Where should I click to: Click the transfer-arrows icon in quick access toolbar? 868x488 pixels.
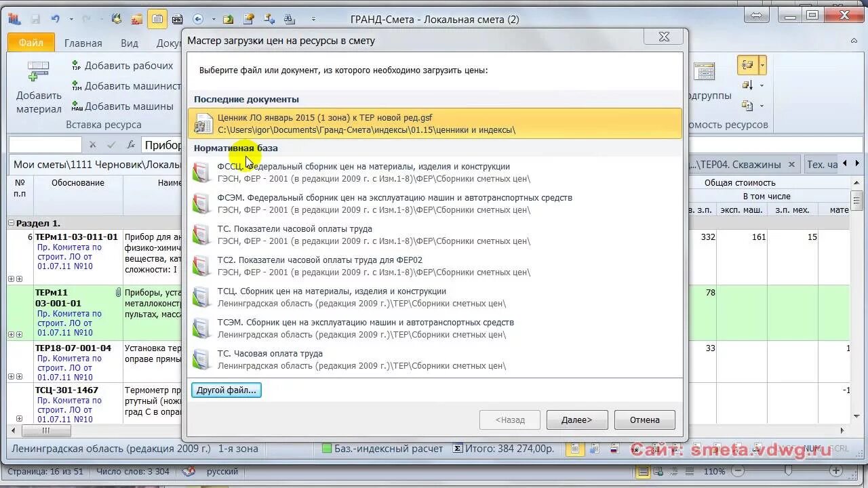269,19
